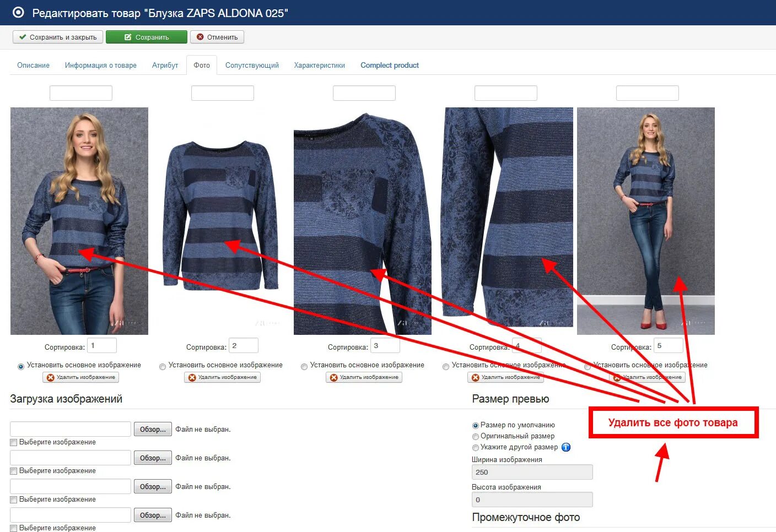Click the 'Загрузка изображений' heading
The width and height of the screenshot is (776, 532).
click(66, 399)
